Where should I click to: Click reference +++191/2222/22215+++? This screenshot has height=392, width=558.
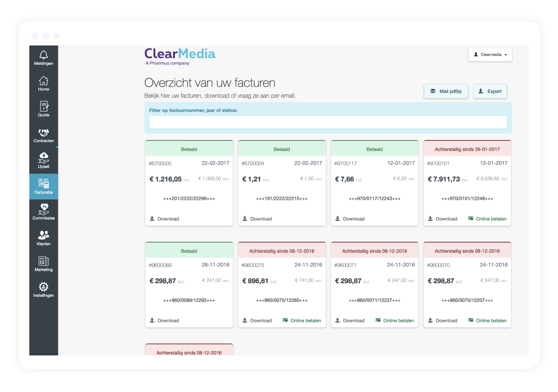point(282,199)
